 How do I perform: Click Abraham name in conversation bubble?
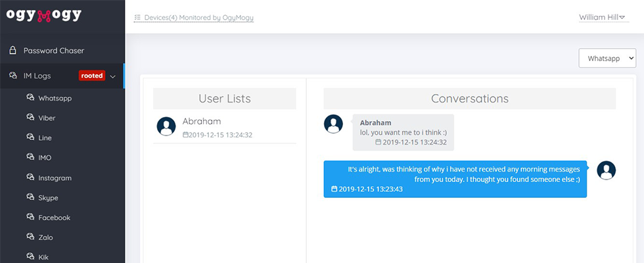tap(375, 122)
